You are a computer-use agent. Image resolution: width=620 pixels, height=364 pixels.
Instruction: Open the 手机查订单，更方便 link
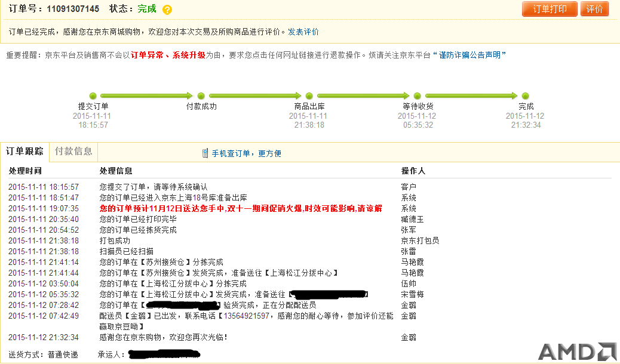click(246, 153)
